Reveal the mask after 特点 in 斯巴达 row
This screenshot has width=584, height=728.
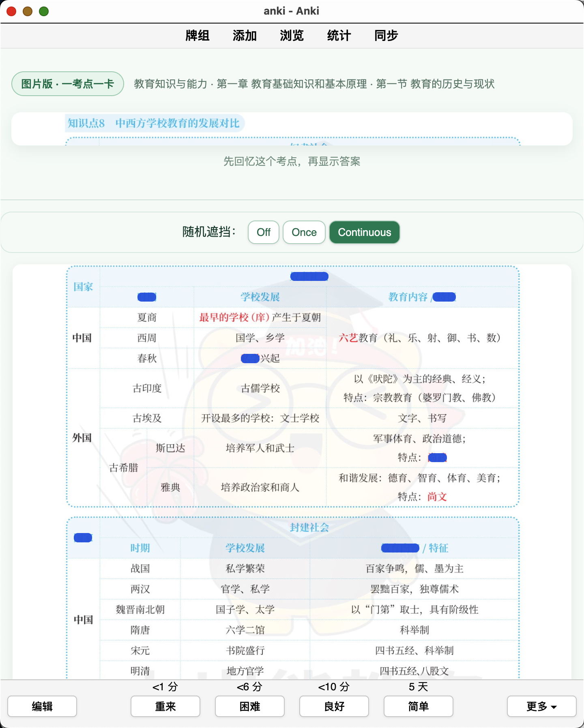pyautogui.click(x=438, y=458)
